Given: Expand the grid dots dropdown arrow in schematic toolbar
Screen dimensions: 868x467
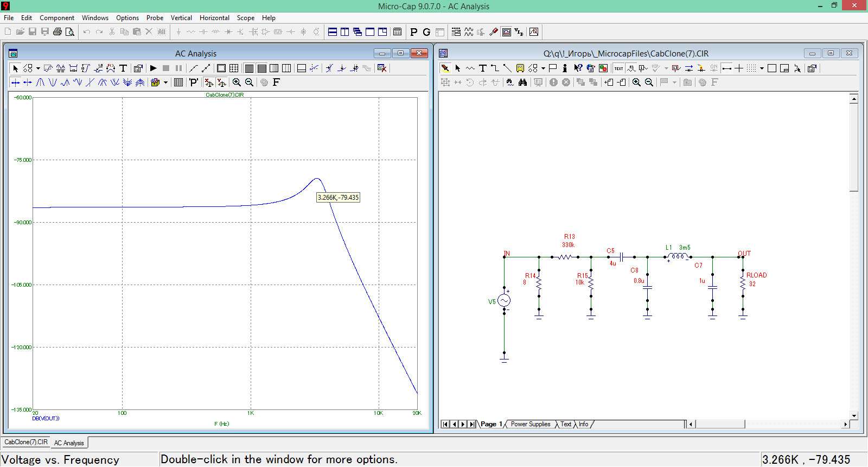Looking at the screenshot, I should 762,68.
